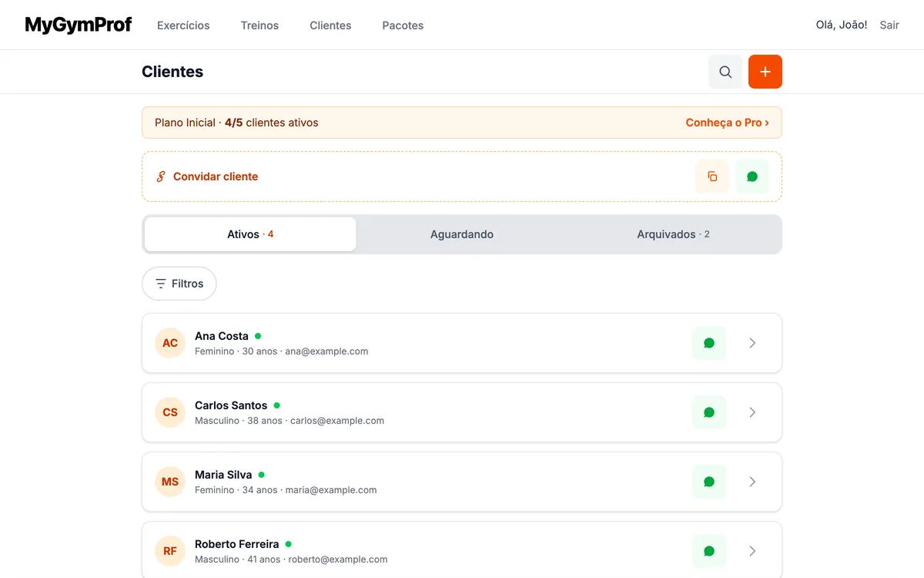The height and width of the screenshot is (578, 924).
Task: Click the maria@example.com details line
Action: pyautogui.click(x=286, y=490)
